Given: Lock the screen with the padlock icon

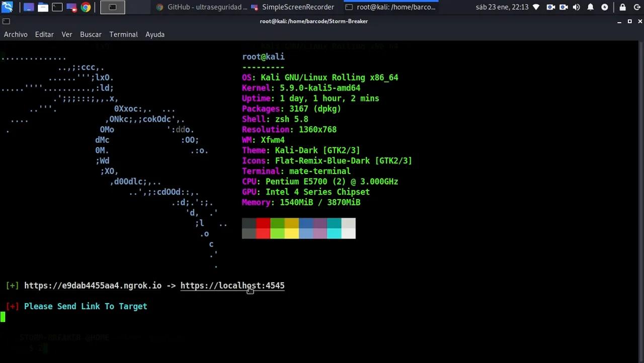Looking at the screenshot, I should click(623, 7).
